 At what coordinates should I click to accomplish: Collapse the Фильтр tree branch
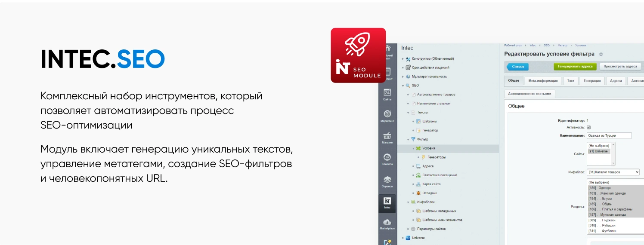point(408,139)
